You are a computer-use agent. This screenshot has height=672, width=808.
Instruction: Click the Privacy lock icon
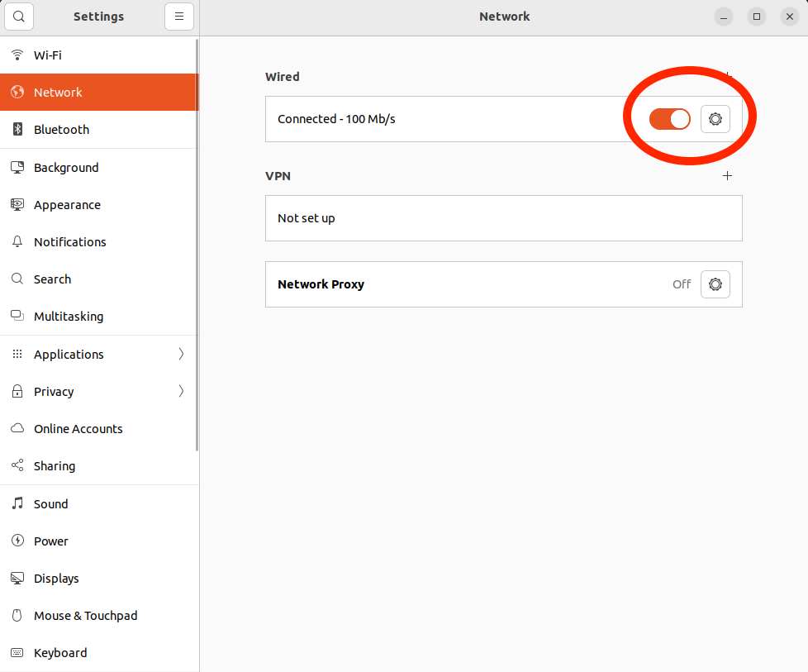click(17, 391)
